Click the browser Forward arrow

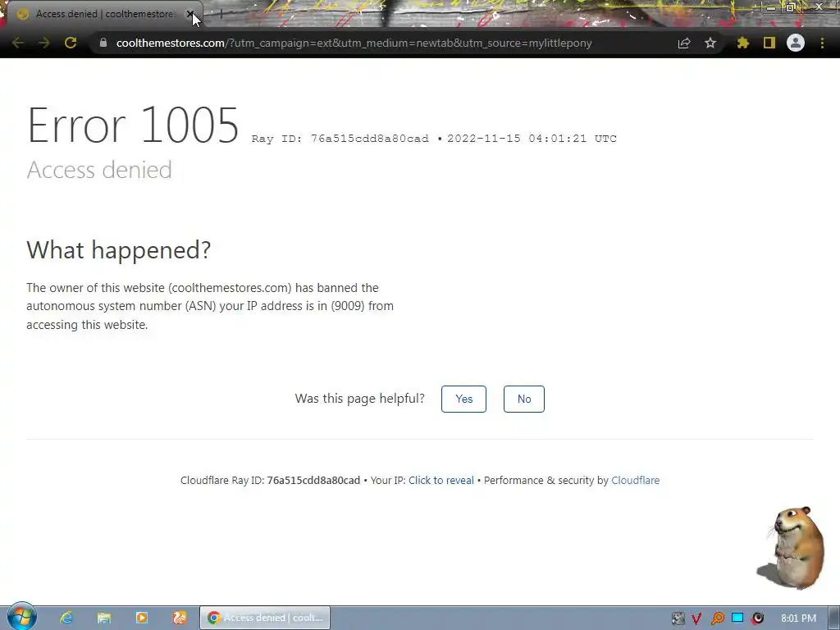[x=44, y=43]
